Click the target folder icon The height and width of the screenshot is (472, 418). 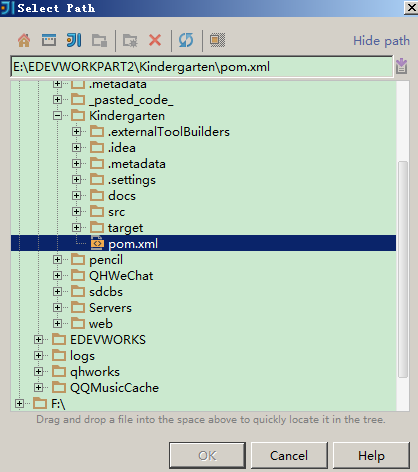click(97, 227)
